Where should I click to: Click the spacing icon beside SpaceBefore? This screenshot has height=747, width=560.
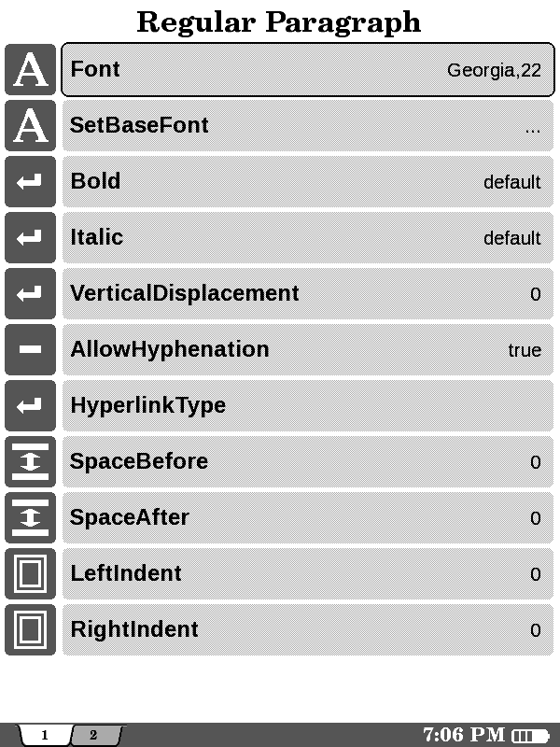[30, 462]
